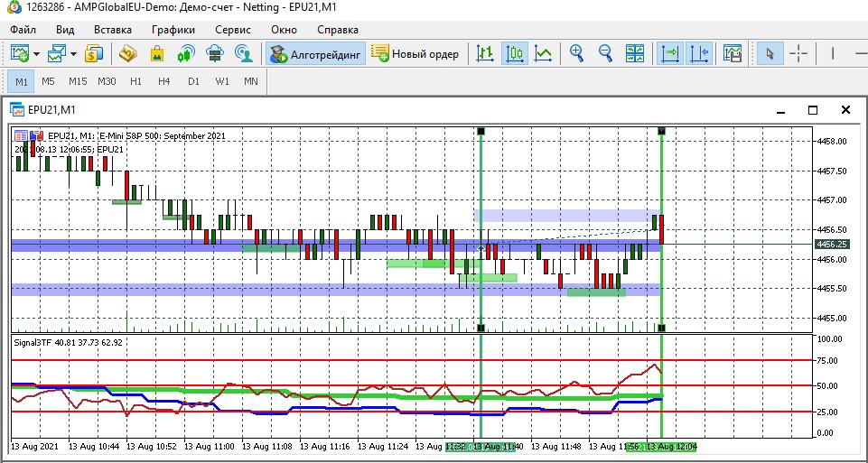Open the Сервис menu
This screenshot has height=463, width=868.
click(x=232, y=29)
